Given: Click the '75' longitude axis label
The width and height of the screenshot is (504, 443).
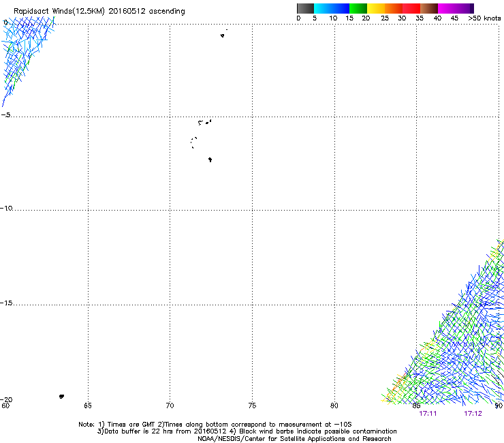Looking at the screenshot, I should [x=252, y=406].
